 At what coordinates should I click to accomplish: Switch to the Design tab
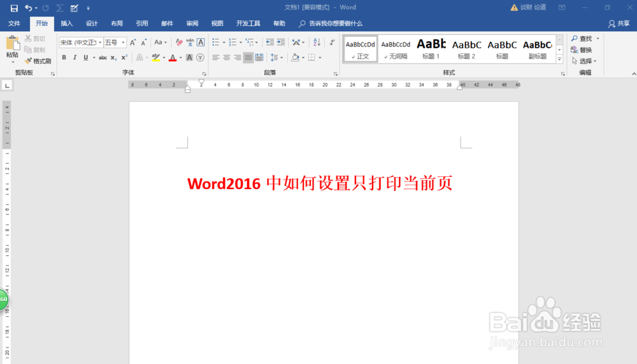point(92,24)
